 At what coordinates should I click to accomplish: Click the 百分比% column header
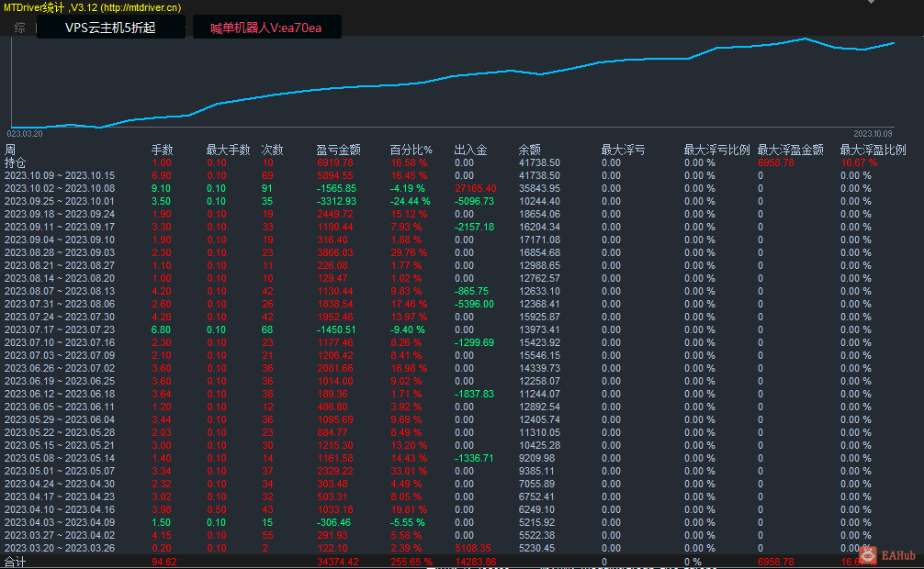coord(411,150)
